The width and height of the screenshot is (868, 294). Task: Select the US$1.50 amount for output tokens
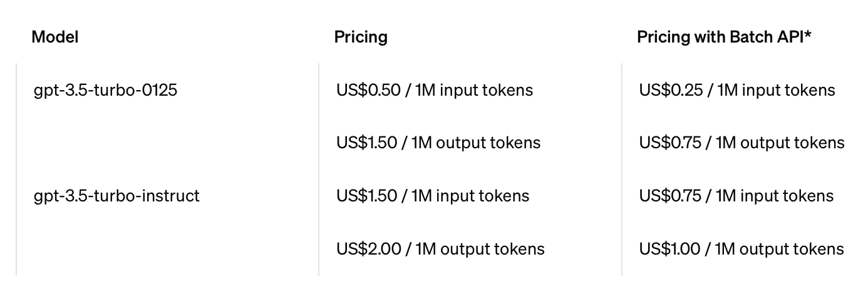click(x=367, y=143)
